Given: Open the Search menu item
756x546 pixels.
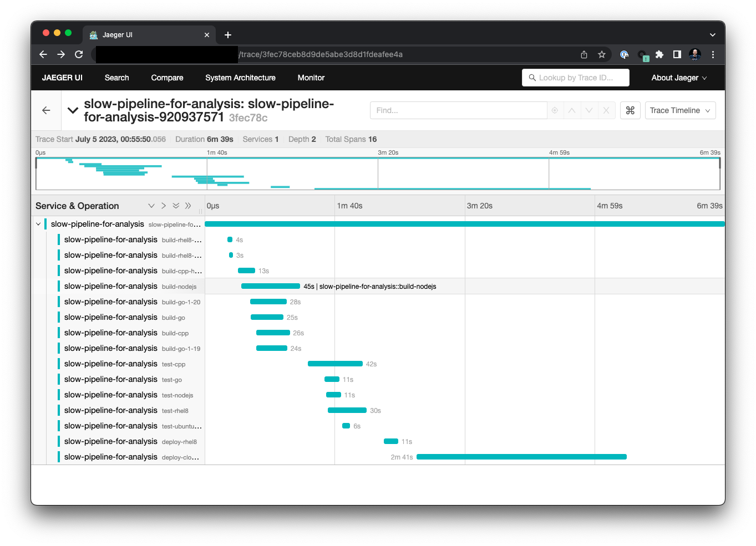Looking at the screenshot, I should (x=116, y=78).
